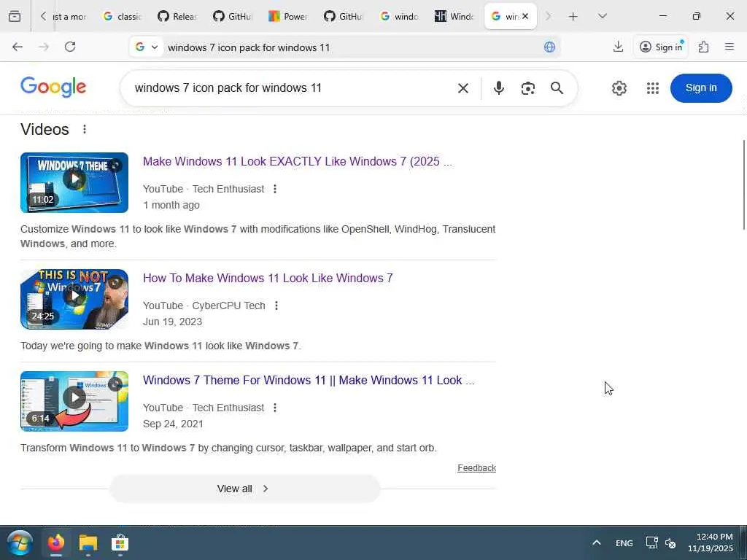This screenshot has width=747, height=560.
Task: Open options for first Tech Enthusiast result
Action: (x=275, y=189)
